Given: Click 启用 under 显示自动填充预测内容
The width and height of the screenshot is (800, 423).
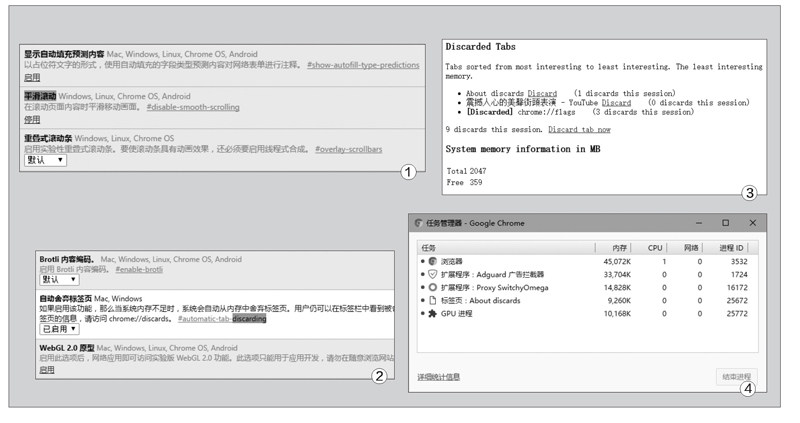Looking at the screenshot, I should pyautogui.click(x=32, y=78).
